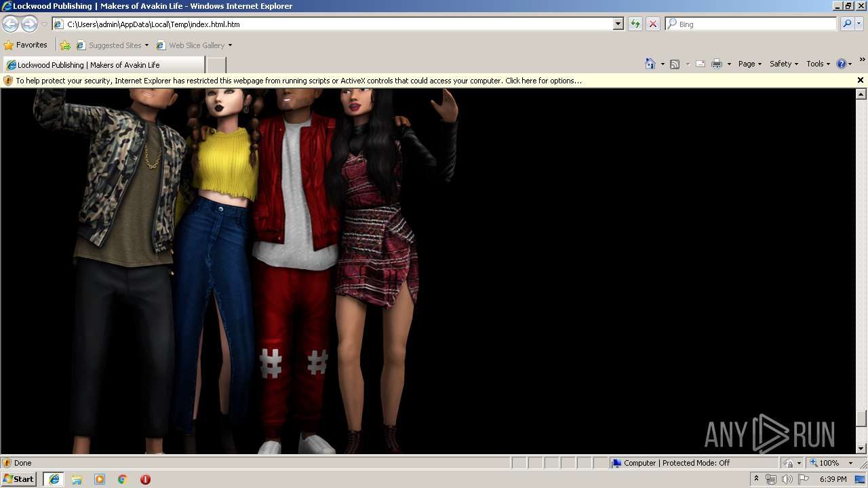This screenshot has width=868, height=488.
Task: Click the information bar shield icon
Action: [8, 81]
